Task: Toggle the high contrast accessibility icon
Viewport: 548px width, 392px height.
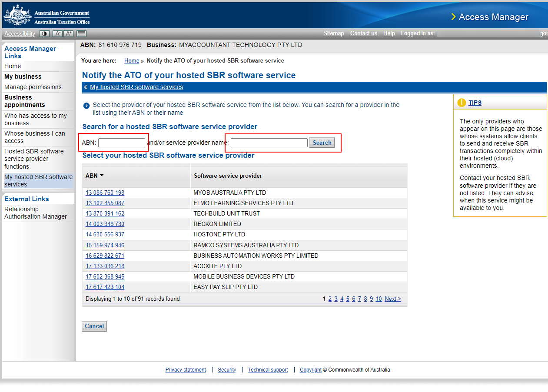Action: (44, 33)
